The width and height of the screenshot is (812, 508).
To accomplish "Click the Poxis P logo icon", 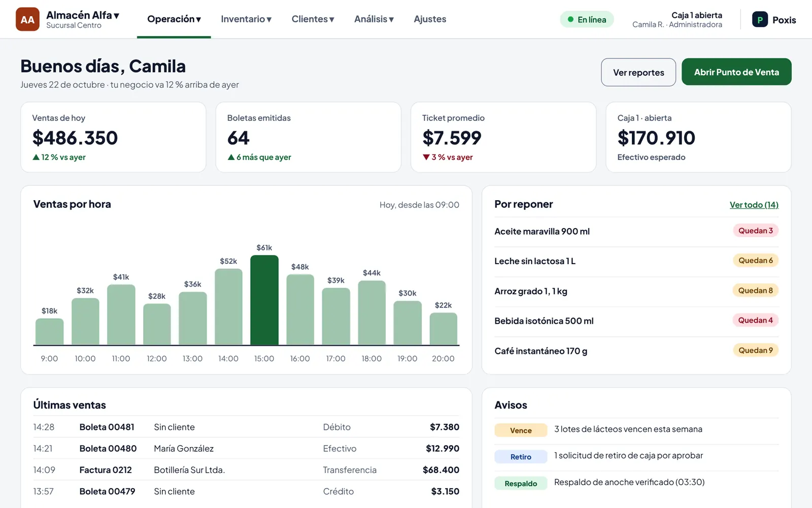I will coord(760,19).
